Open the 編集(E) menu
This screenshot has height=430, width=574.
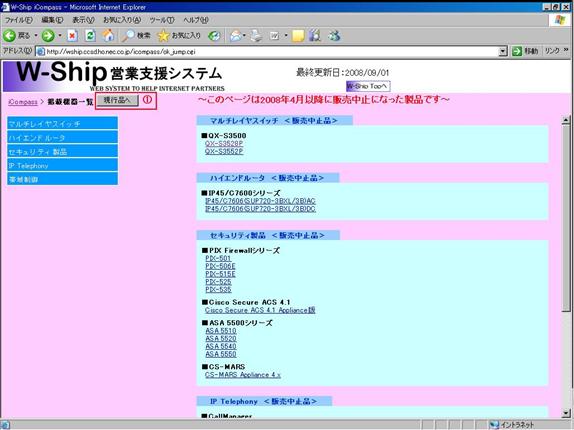point(52,20)
